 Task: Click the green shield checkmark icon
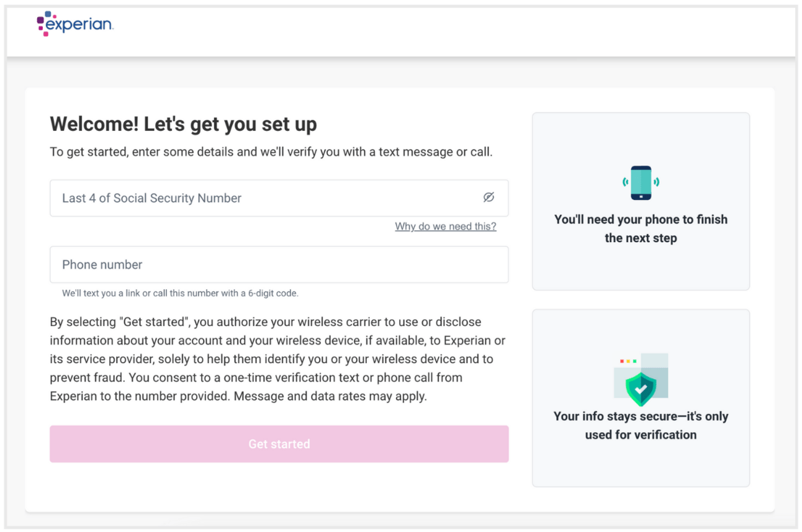pyautogui.click(x=641, y=389)
